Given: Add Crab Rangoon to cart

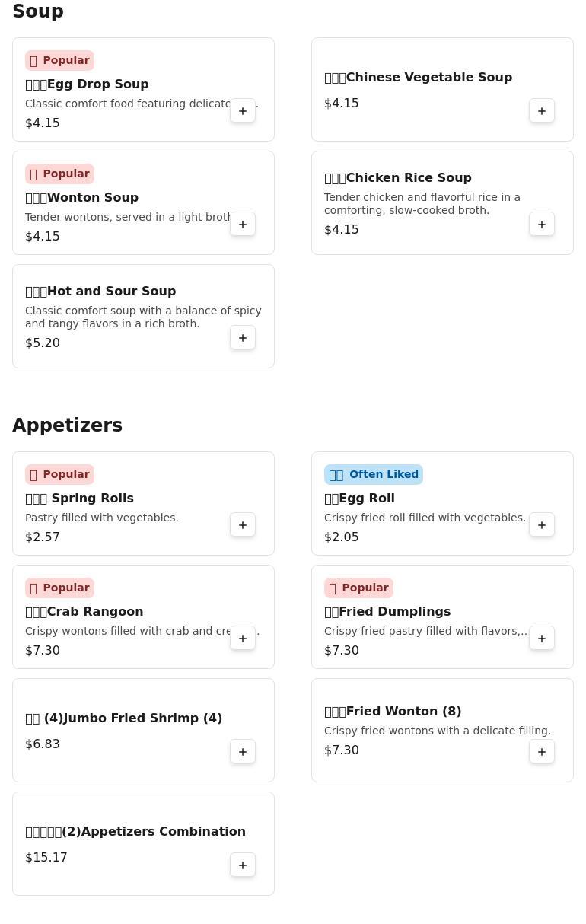Looking at the screenshot, I should tap(243, 639).
